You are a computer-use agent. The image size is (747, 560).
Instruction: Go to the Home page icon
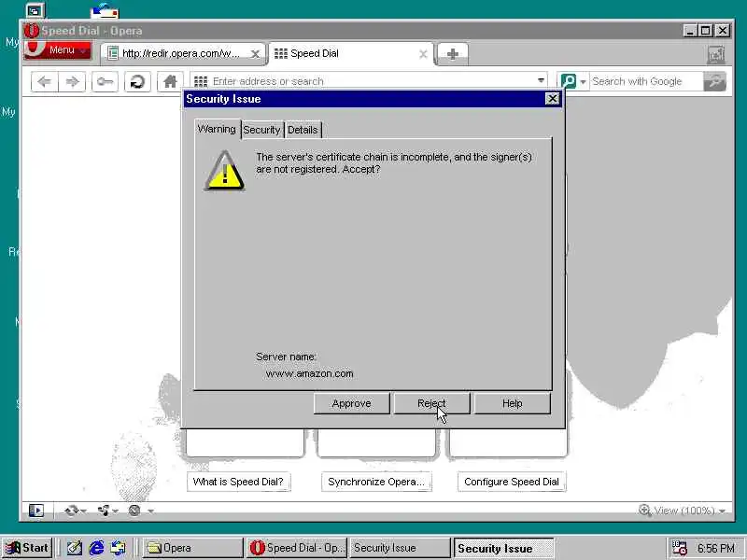(x=170, y=81)
